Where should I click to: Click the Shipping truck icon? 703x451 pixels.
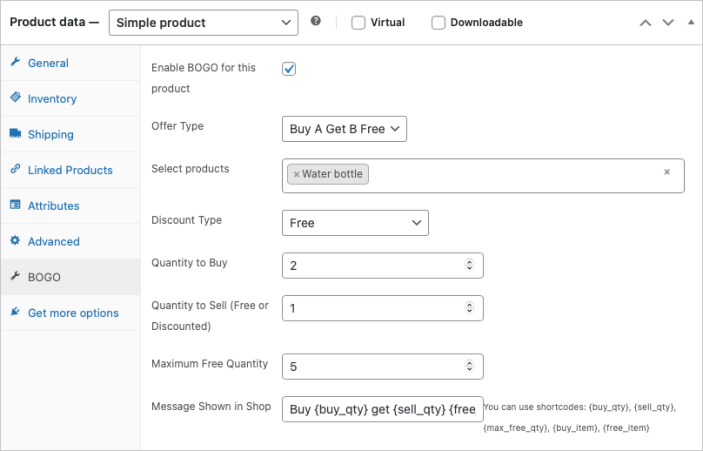coord(15,134)
